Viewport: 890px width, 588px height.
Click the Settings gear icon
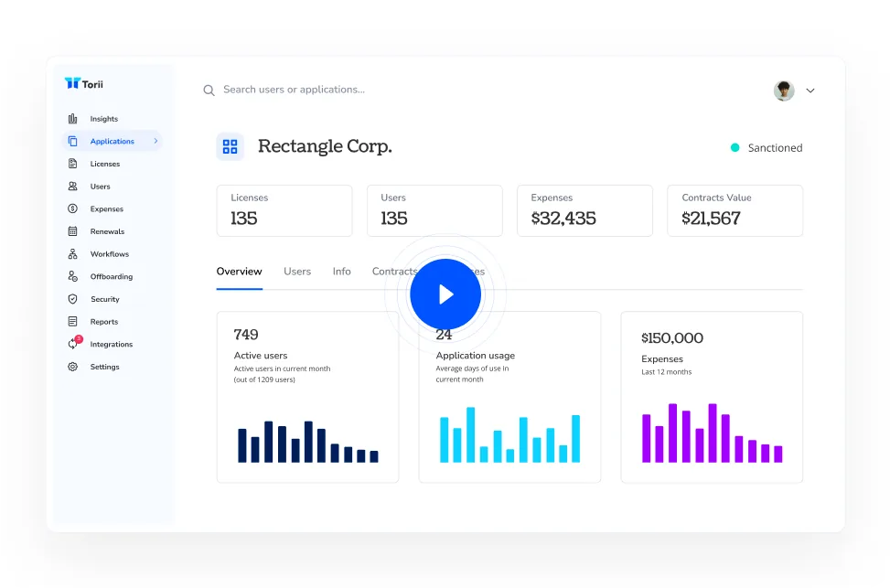coord(72,367)
